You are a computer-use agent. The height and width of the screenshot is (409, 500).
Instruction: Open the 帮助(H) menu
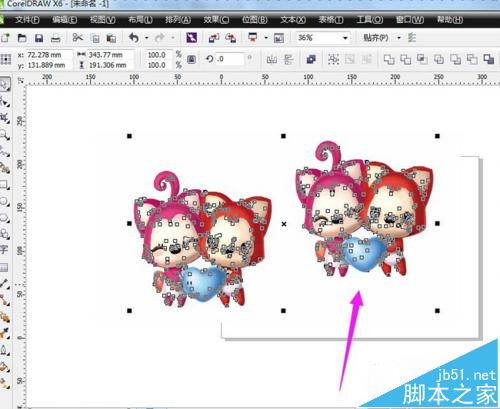tap(450, 20)
